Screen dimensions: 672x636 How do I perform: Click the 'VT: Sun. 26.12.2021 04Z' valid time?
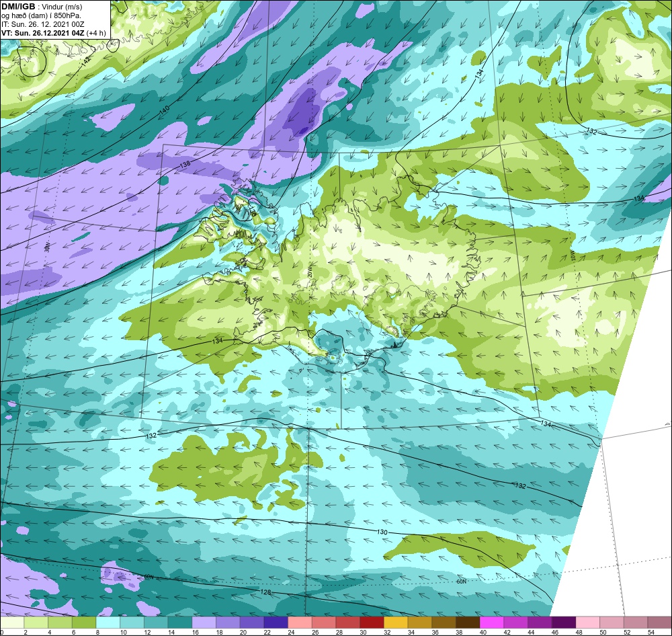tap(43, 33)
